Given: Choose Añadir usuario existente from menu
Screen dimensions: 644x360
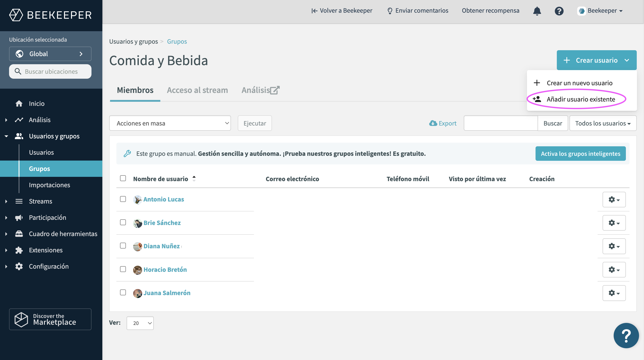Looking at the screenshot, I should pyautogui.click(x=580, y=99).
